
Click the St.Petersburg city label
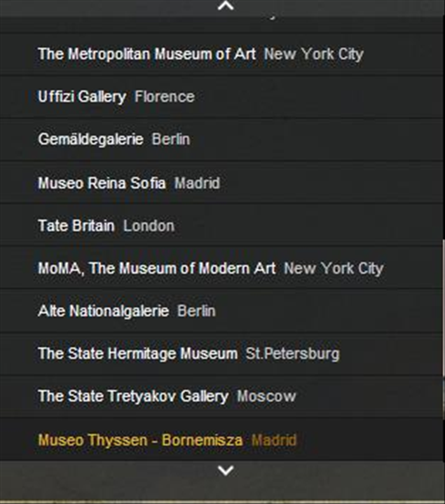pos(292,353)
